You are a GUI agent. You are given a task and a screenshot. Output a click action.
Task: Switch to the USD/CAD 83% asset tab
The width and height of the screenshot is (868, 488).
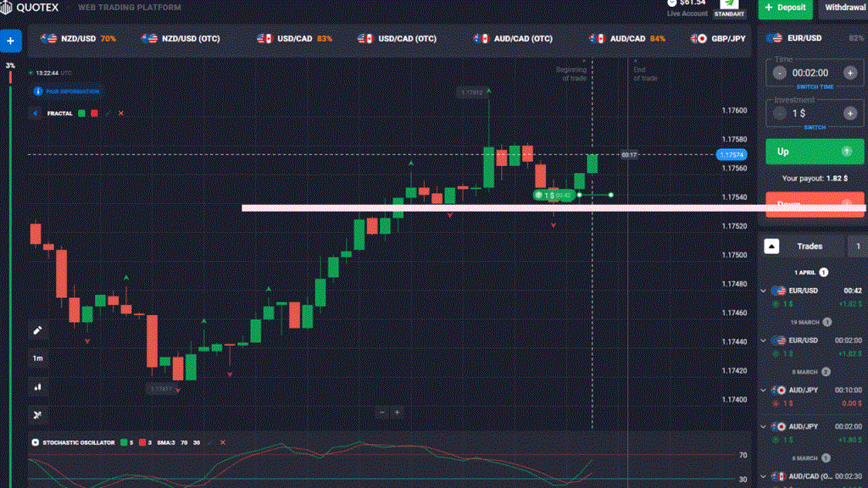point(294,39)
